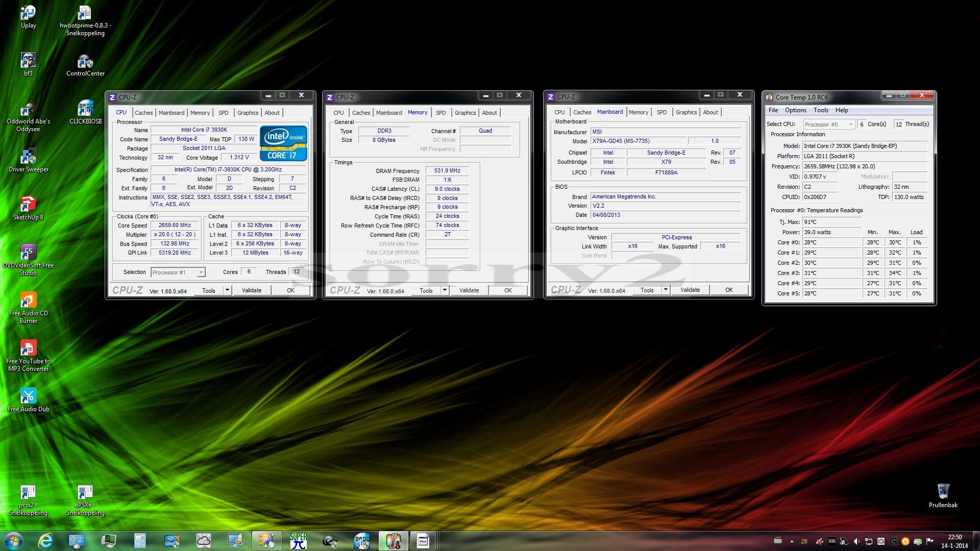Click the volume speaker tray icon
Viewport: 980px width, 551px height.
point(856,541)
